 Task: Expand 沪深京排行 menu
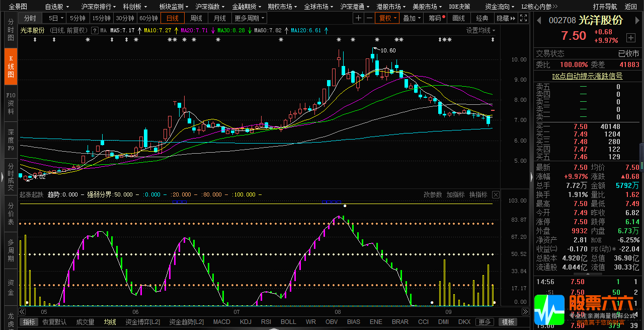(x=98, y=7)
